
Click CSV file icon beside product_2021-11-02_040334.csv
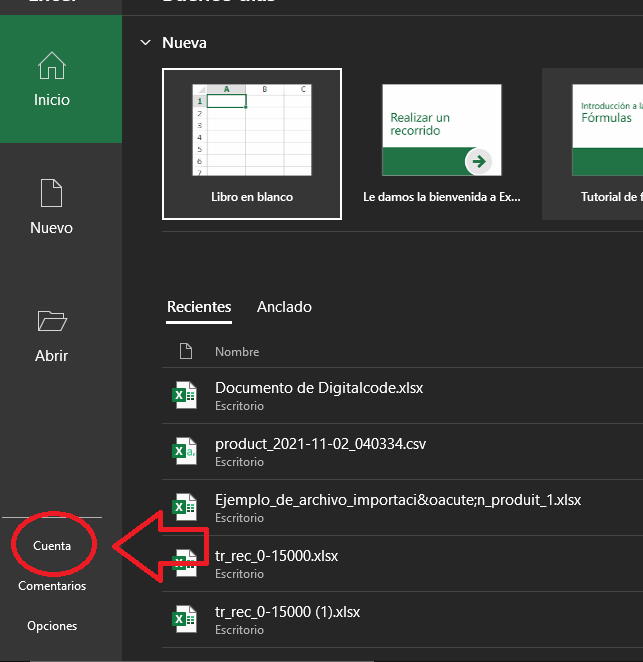(184, 452)
